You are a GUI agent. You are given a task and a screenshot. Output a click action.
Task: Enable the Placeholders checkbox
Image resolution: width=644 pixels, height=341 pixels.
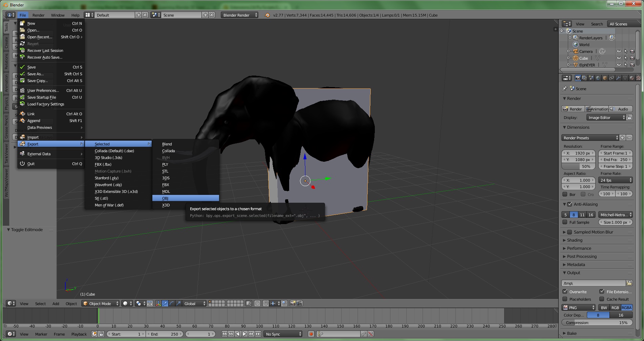[565, 299]
